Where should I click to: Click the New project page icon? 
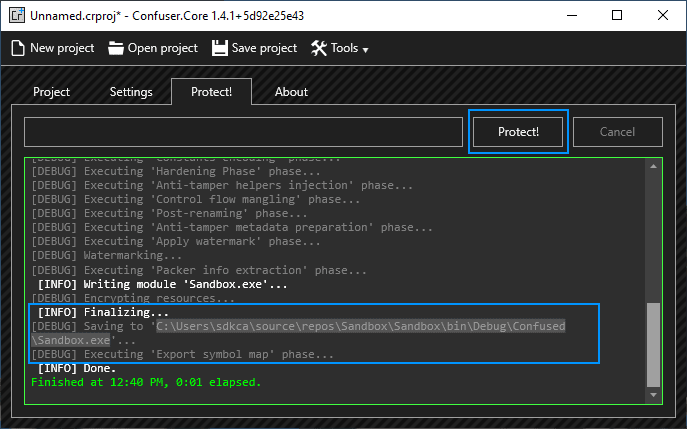click(x=18, y=48)
